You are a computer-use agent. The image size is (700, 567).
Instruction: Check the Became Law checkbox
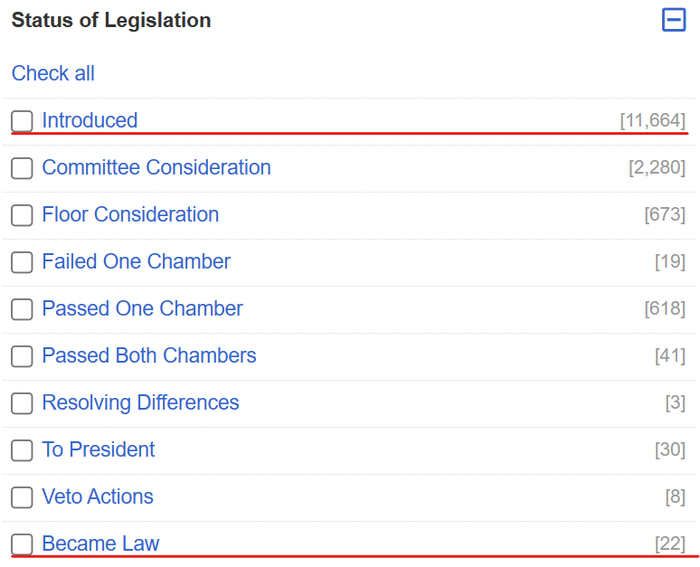pos(22,544)
